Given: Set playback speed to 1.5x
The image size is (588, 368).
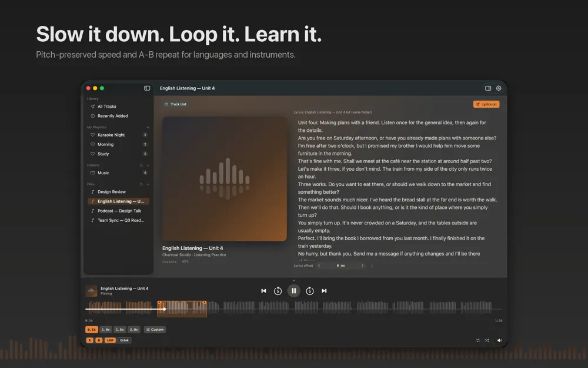Looking at the screenshot, I should point(119,330).
